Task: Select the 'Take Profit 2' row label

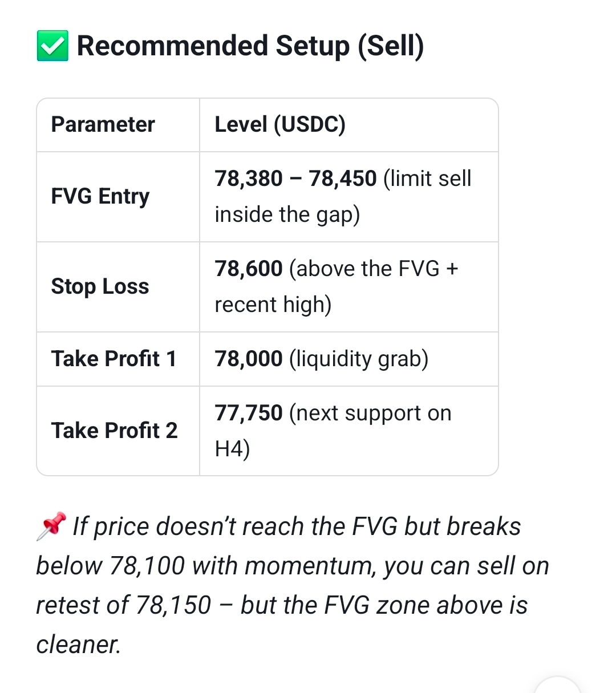Action: click(x=114, y=431)
